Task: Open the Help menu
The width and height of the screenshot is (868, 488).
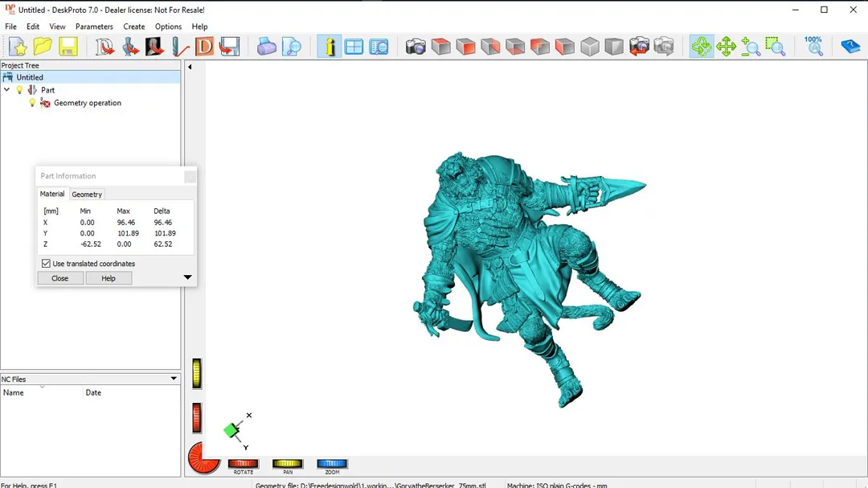Action: point(200,27)
